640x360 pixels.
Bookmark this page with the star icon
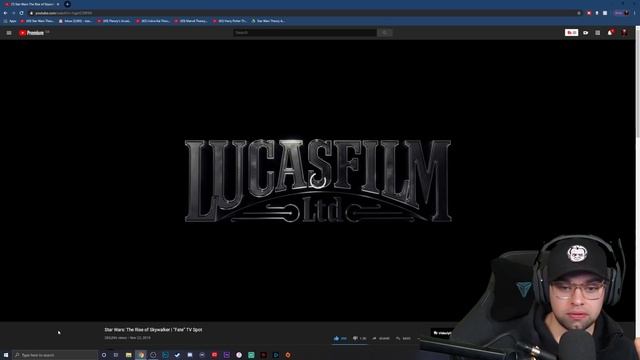[579, 13]
